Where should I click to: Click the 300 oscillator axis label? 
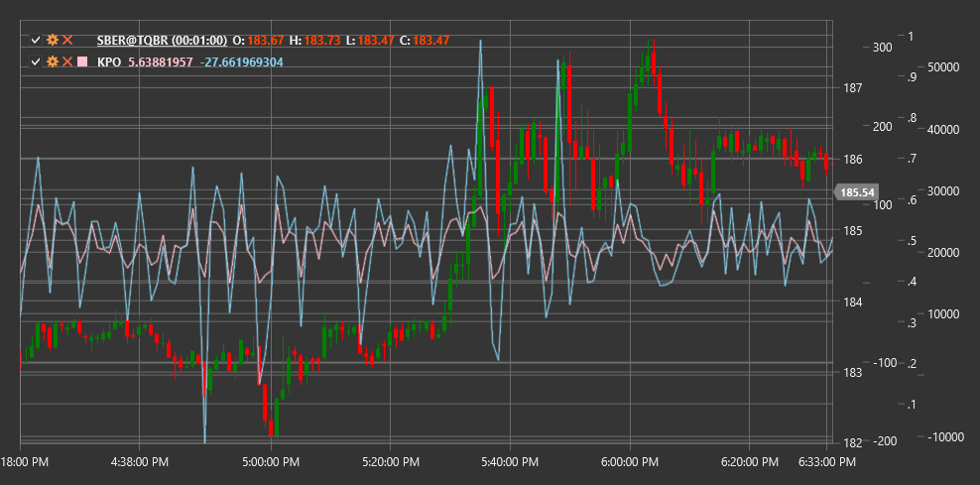(882, 48)
